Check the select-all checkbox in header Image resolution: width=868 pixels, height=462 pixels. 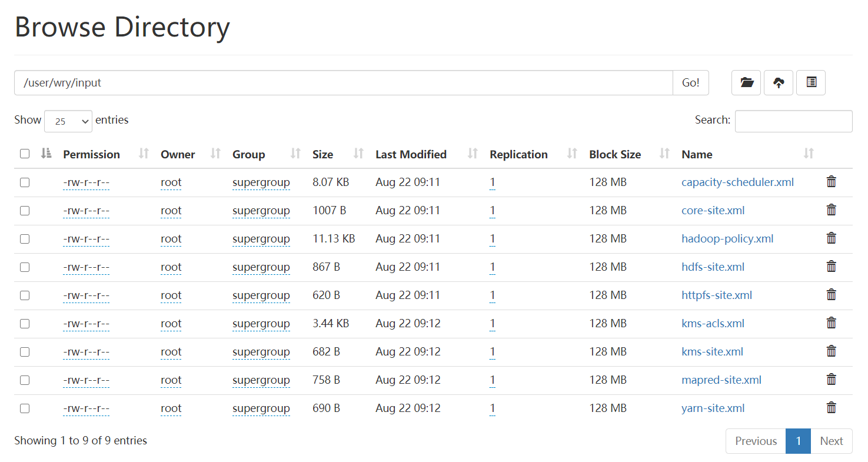tap(25, 154)
